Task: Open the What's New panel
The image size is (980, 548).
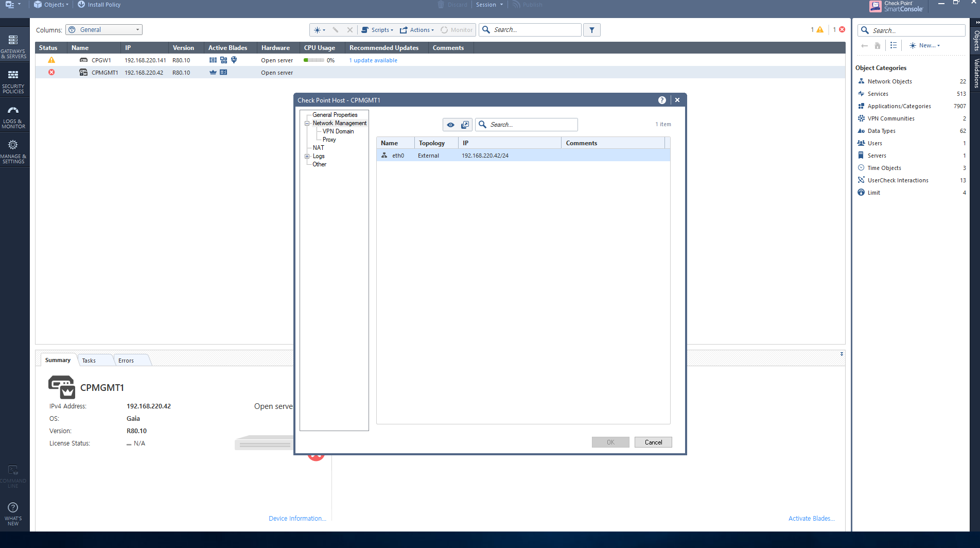Action: [13, 513]
